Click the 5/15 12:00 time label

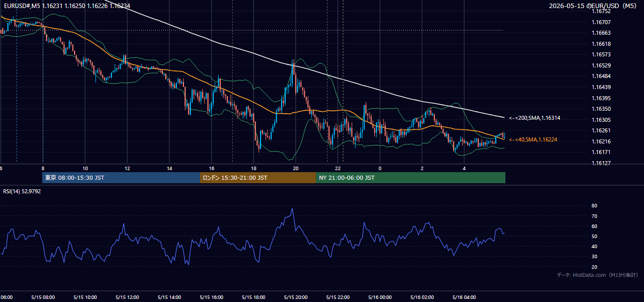[x=127, y=297]
